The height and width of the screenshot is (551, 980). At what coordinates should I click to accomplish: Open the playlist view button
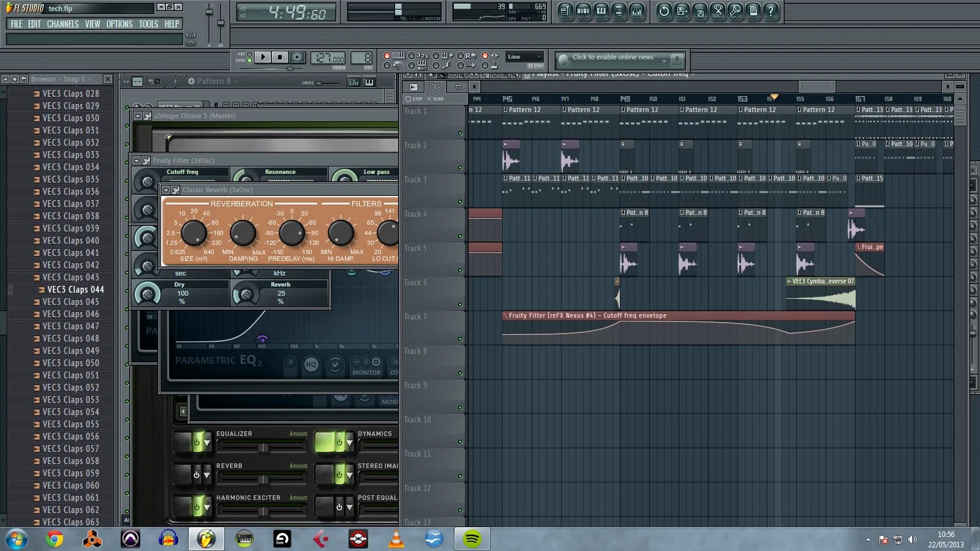coord(565,10)
